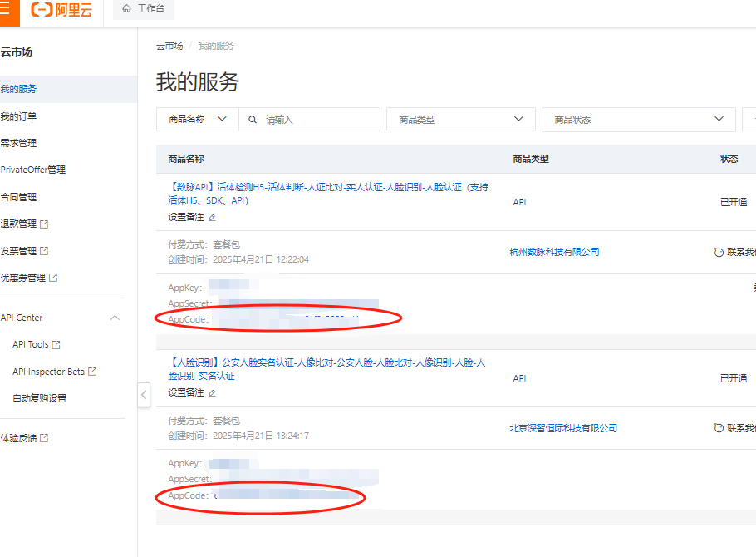Click AppCode label of the 数脉API service

[x=188, y=319]
